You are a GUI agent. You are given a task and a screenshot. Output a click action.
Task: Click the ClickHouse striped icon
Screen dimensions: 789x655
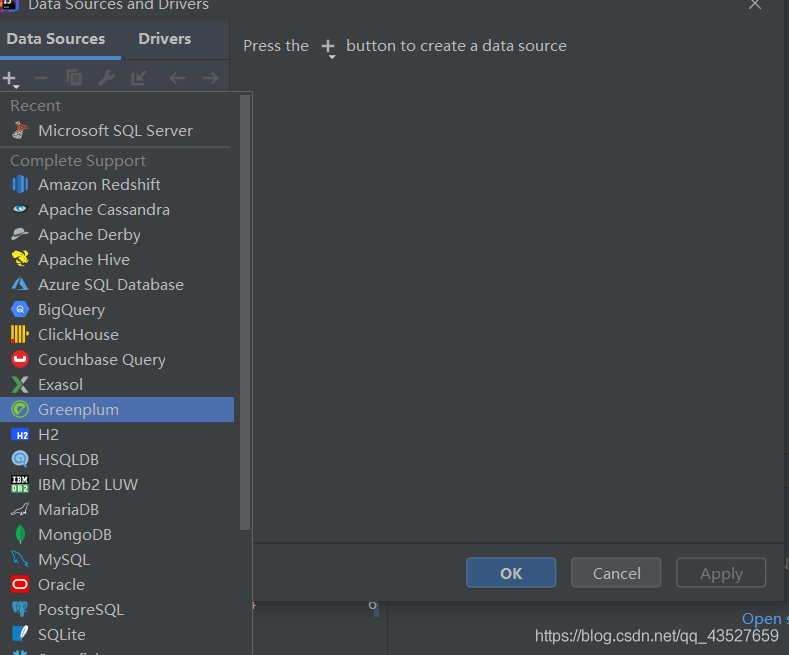20,334
